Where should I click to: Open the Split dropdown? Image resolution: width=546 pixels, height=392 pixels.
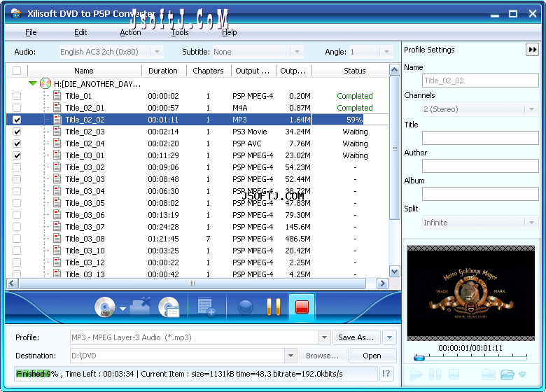coord(531,223)
